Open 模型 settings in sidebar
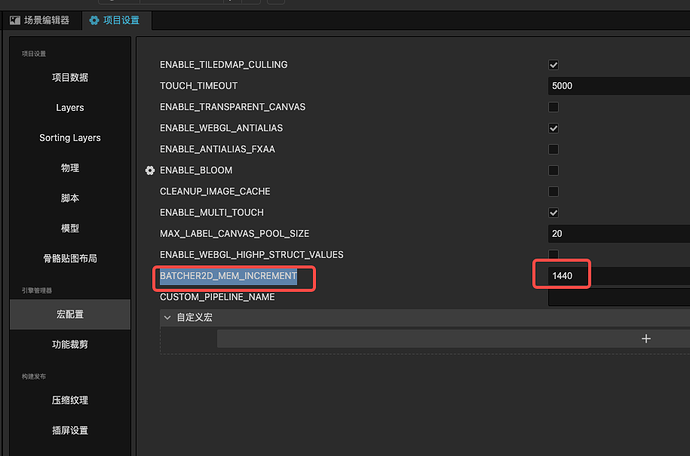Image resolution: width=690 pixels, height=456 pixels. point(70,228)
